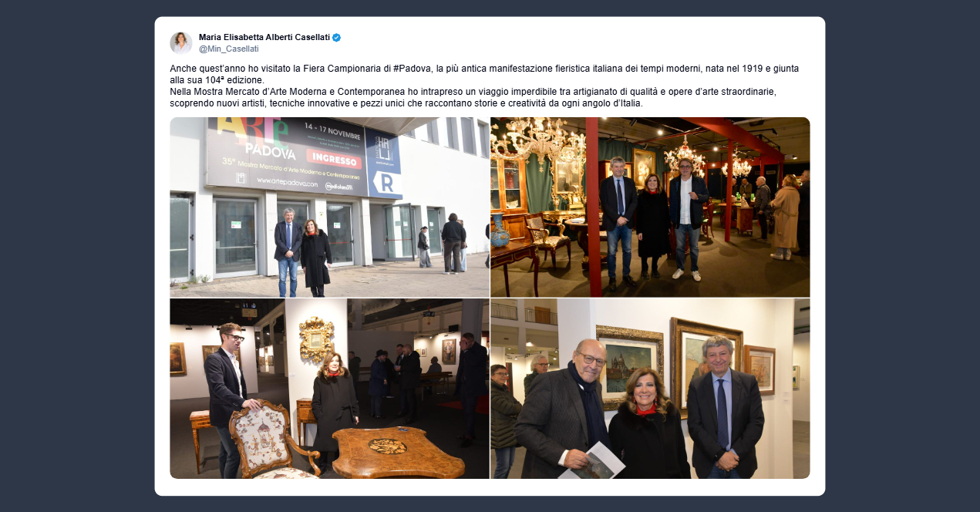Enlarge the antique chair and table photo
Image resolution: width=980 pixels, height=512 pixels.
pos(329,389)
